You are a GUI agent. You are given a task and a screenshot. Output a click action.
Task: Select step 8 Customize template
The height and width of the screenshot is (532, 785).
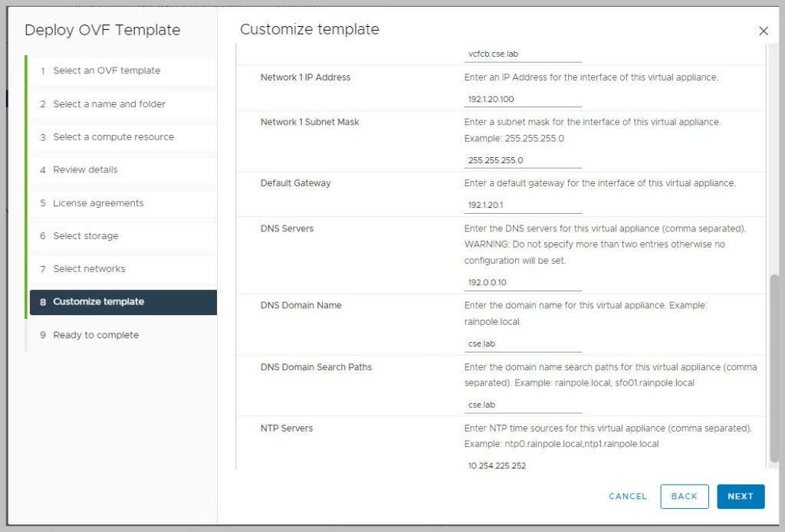coord(98,302)
